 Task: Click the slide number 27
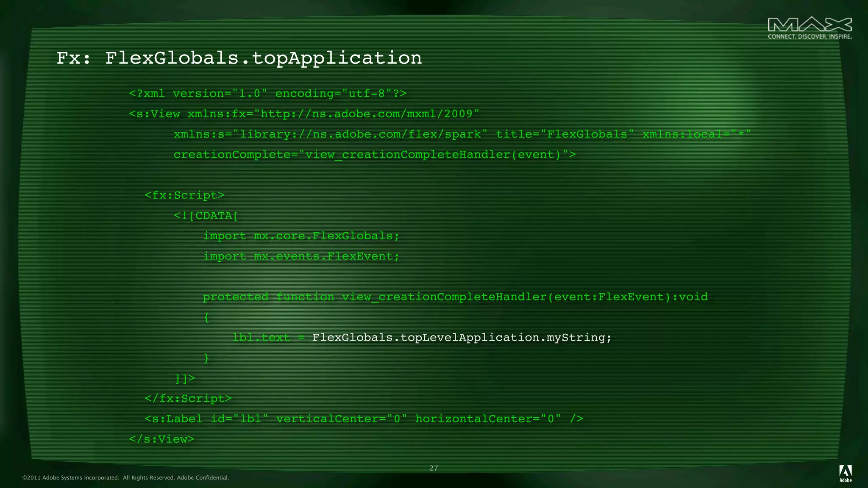click(434, 468)
